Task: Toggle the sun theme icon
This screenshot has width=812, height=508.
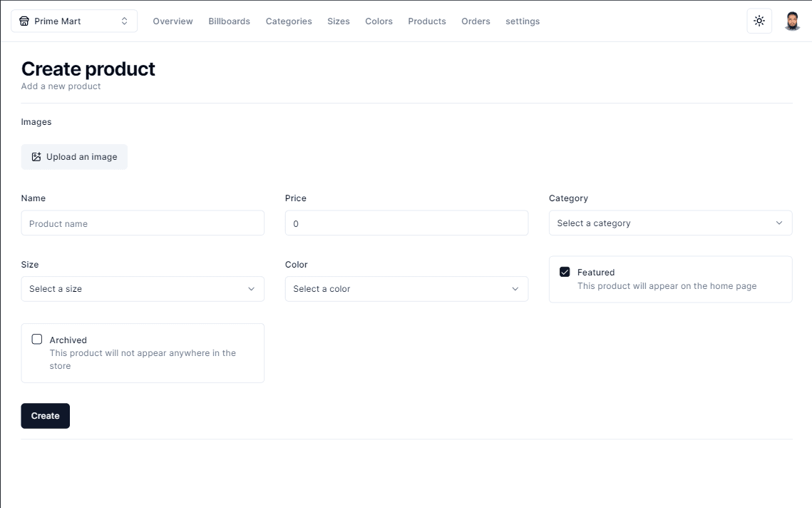Action: tap(759, 21)
